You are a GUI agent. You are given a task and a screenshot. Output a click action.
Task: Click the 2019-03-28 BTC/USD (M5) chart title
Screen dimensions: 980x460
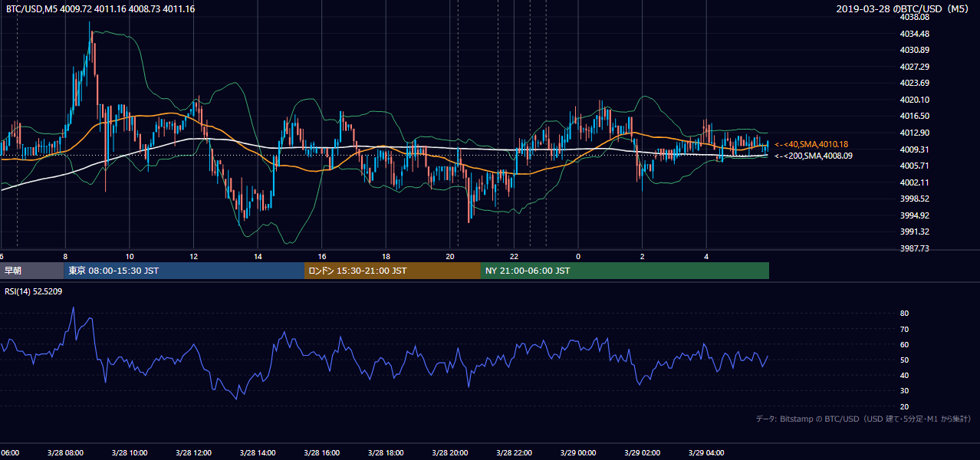click(x=904, y=8)
